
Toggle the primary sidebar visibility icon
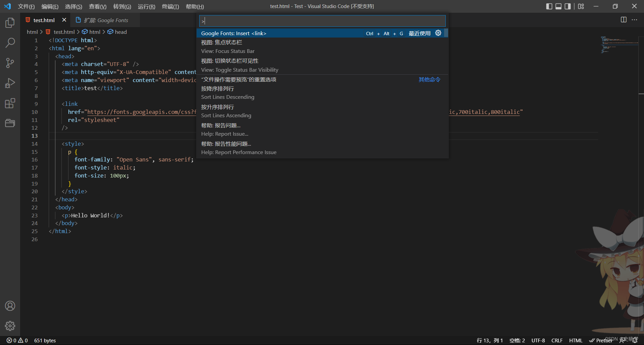pyautogui.click(x=549, y=6)
